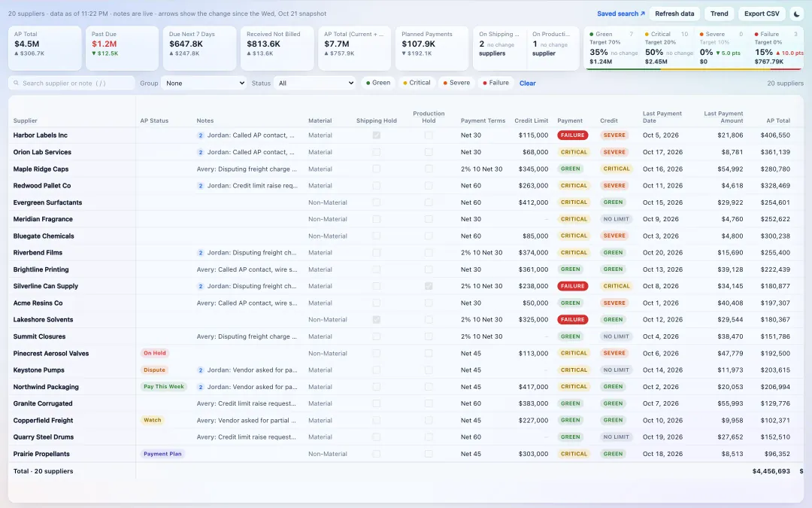Click the Payment Plan tag for Prairie Propellants

click(x=162, y=454)
